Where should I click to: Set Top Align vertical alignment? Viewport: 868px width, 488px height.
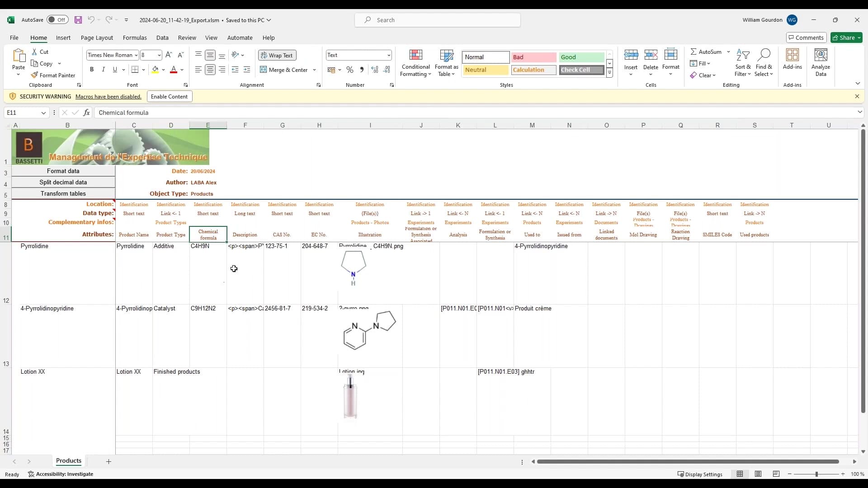[x=198, y=55]
